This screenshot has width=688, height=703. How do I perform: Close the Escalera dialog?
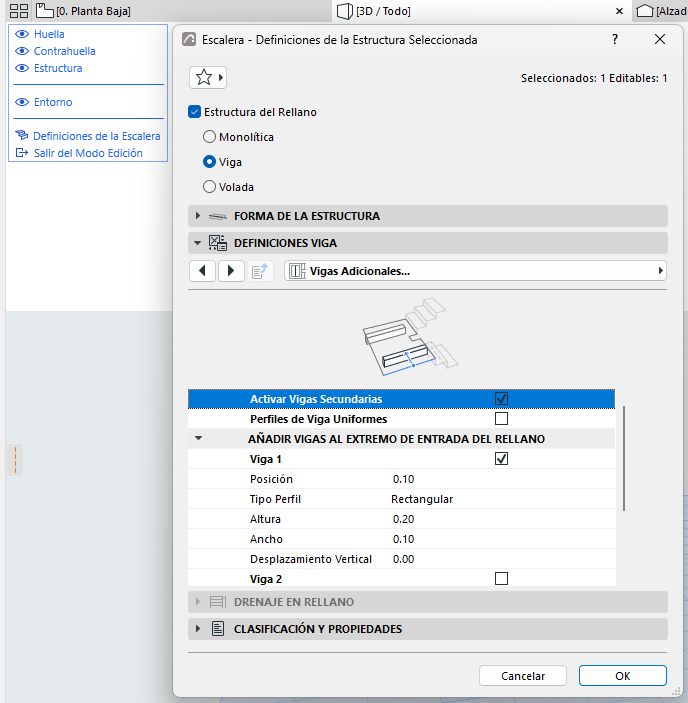[660, 39]
